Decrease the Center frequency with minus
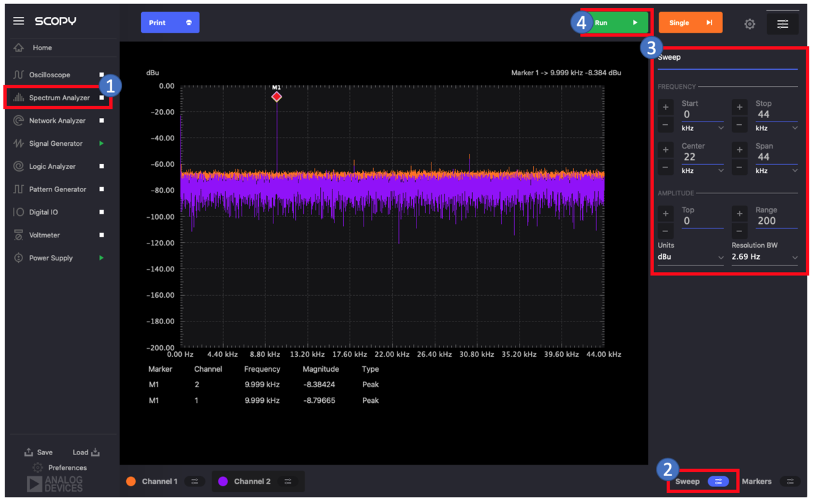814x504 pixels. (x=666, y=168)
